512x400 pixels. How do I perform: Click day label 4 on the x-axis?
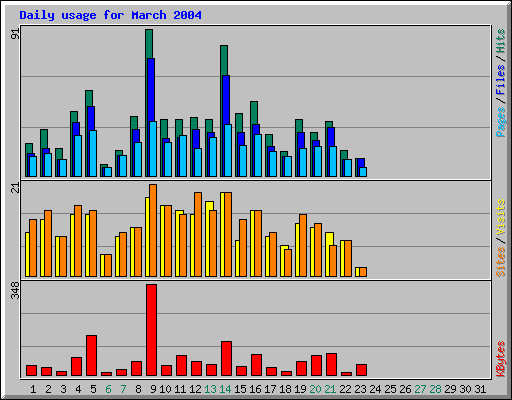(x=78, y=389)
